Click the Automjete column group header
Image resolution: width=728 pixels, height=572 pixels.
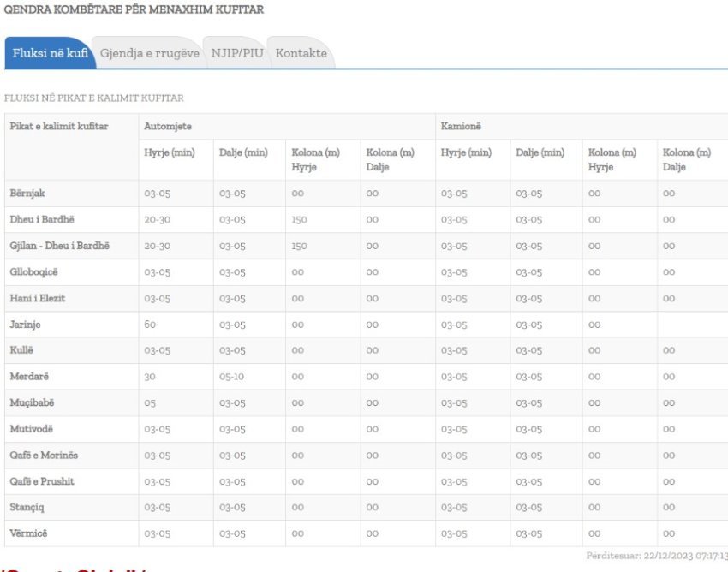(168, 127)
